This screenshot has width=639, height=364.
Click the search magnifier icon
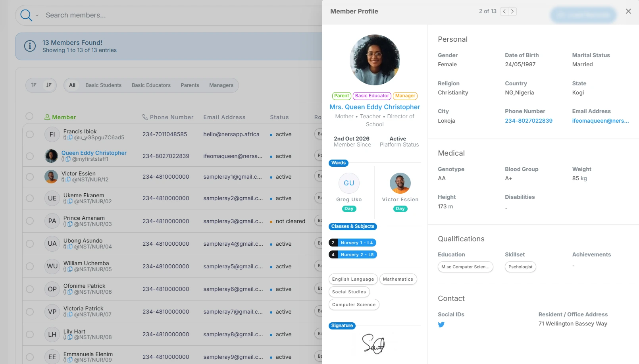(x=26, y=15)
